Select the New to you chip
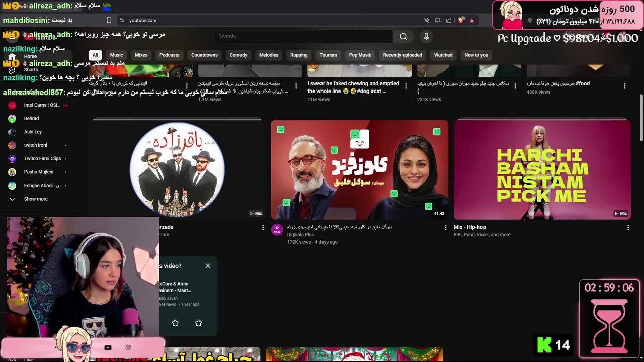This screenshot has height=362, width=644. (x=476, y=55)
